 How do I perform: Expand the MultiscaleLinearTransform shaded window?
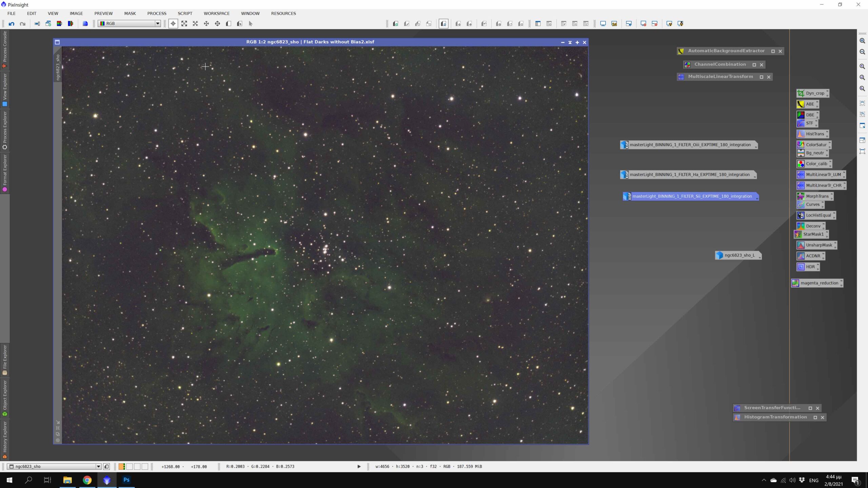tap(761, 77)
